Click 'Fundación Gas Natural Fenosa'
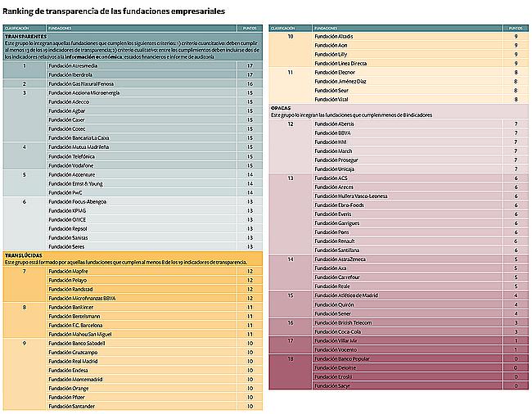This screenshot has width=532, height=414. (x=81, y=83)
